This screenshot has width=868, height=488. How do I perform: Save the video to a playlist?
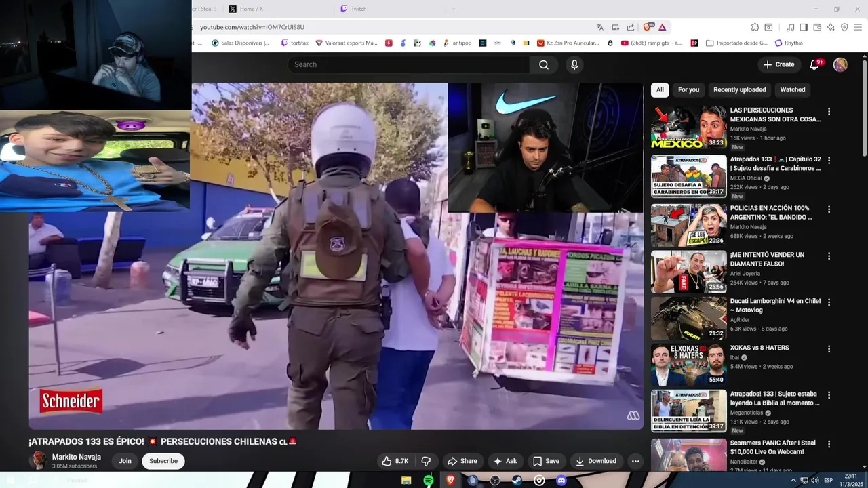pos(546,461)
